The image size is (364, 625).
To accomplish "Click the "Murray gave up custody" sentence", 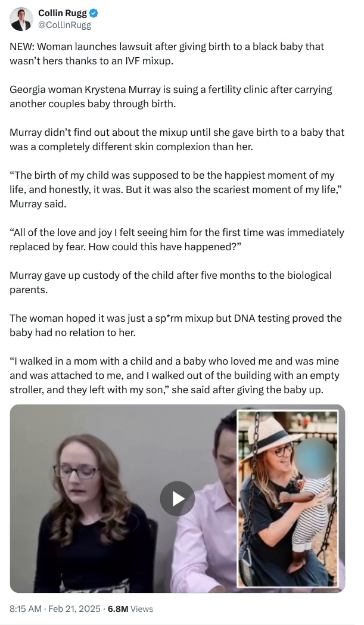I will click(170, 281).
